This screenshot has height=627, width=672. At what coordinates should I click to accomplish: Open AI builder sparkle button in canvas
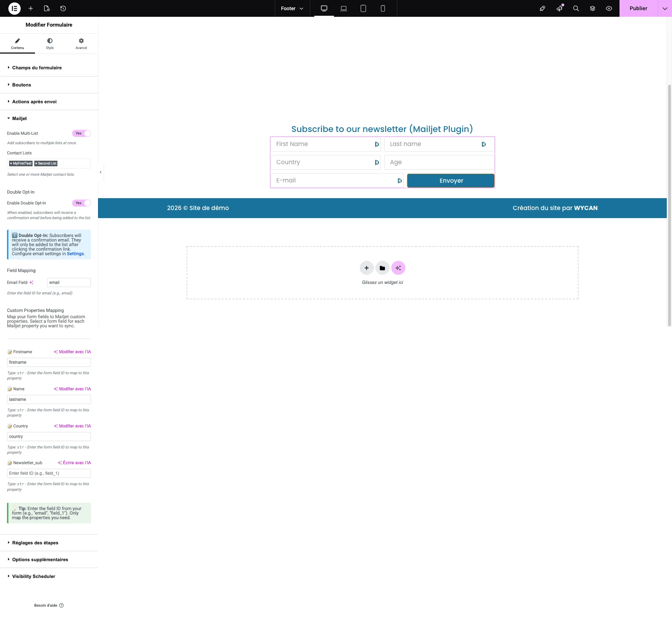(x=398, y=268)
